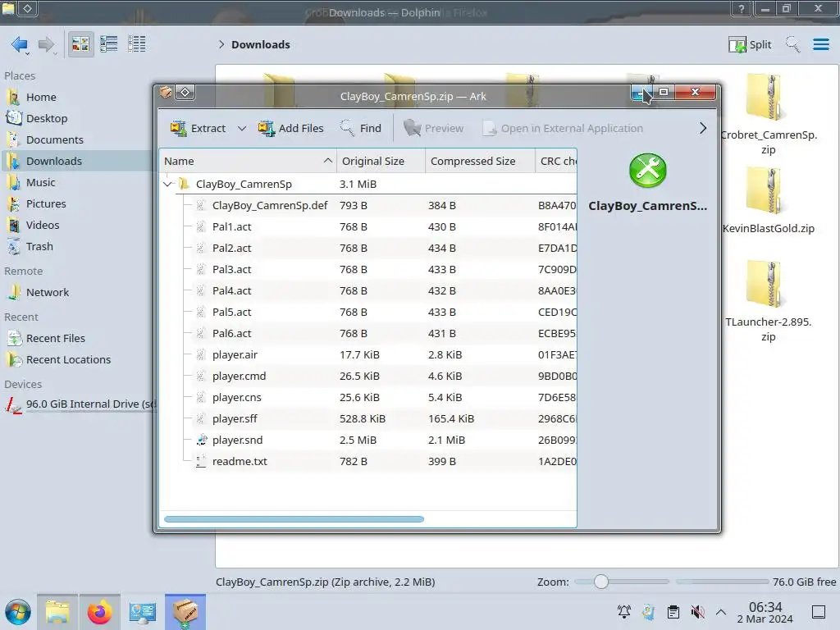Select the readme.txt file

coord(367,462)
